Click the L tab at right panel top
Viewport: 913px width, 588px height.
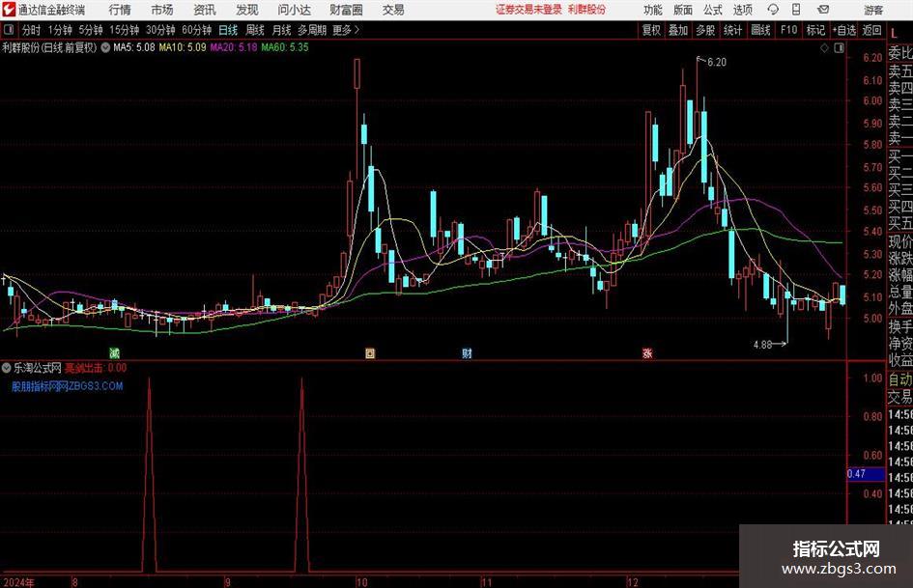point(894,34)
